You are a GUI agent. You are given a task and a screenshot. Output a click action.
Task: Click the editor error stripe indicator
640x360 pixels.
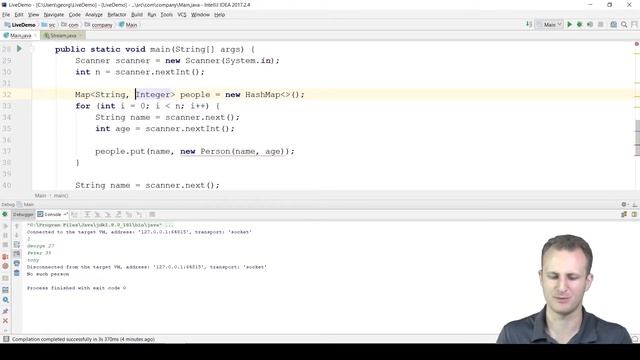636,44
